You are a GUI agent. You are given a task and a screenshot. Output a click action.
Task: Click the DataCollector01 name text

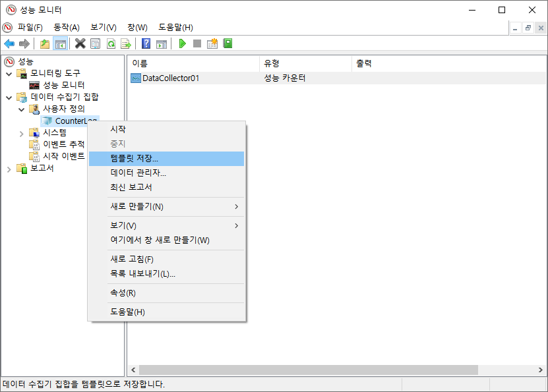pos(171,78)
